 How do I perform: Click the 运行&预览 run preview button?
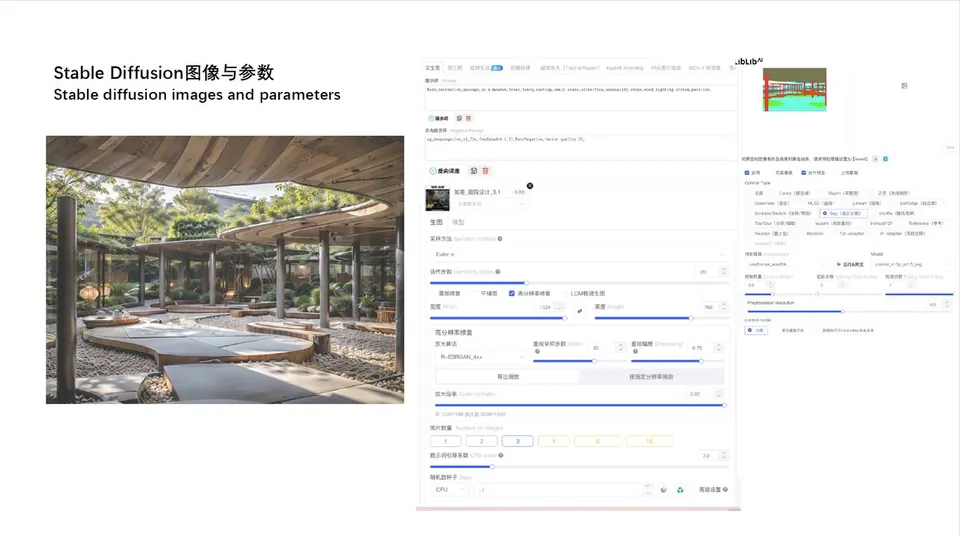tap(850, 265)
